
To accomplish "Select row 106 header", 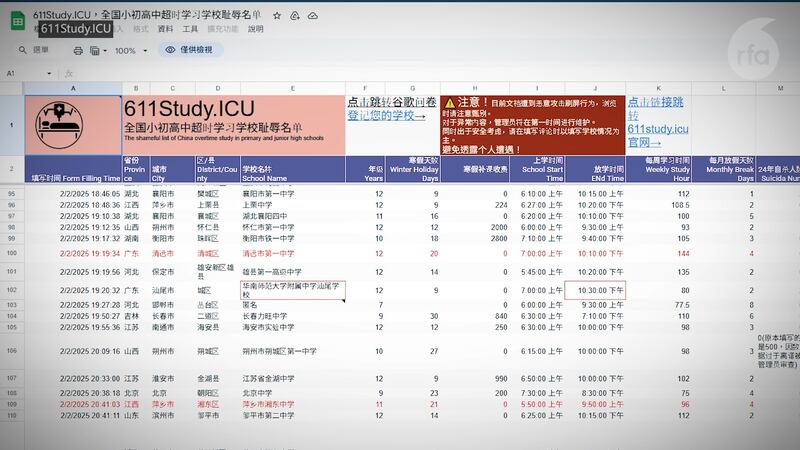I will pyautogui.click(x=12, y=351).
